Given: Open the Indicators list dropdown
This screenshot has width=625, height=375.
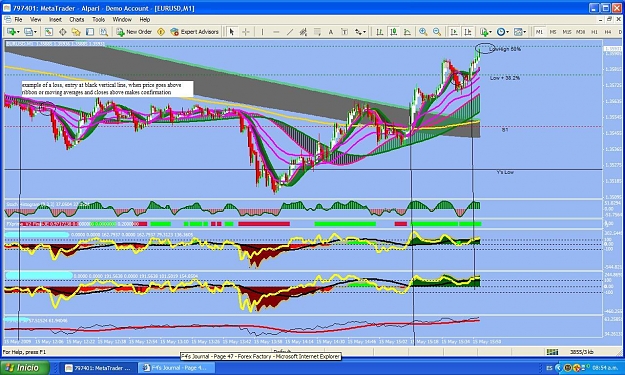Looking at the screenshot, I should (485, 32).
